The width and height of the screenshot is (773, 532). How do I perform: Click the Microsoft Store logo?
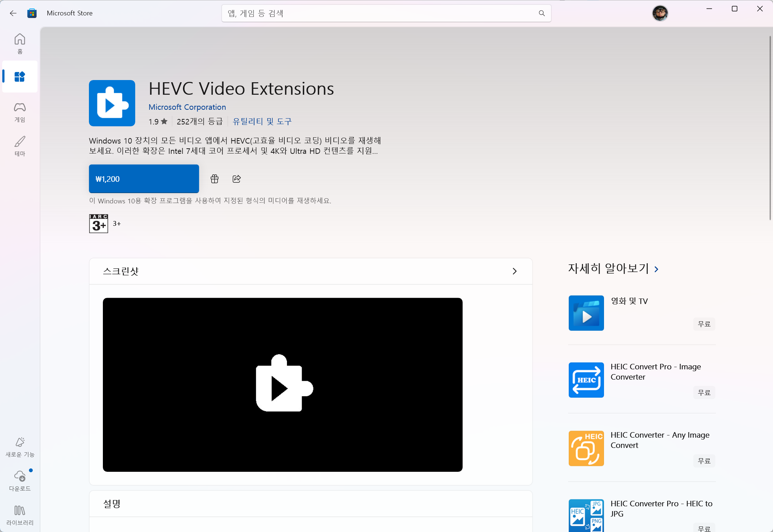click(x=32, y=13)
